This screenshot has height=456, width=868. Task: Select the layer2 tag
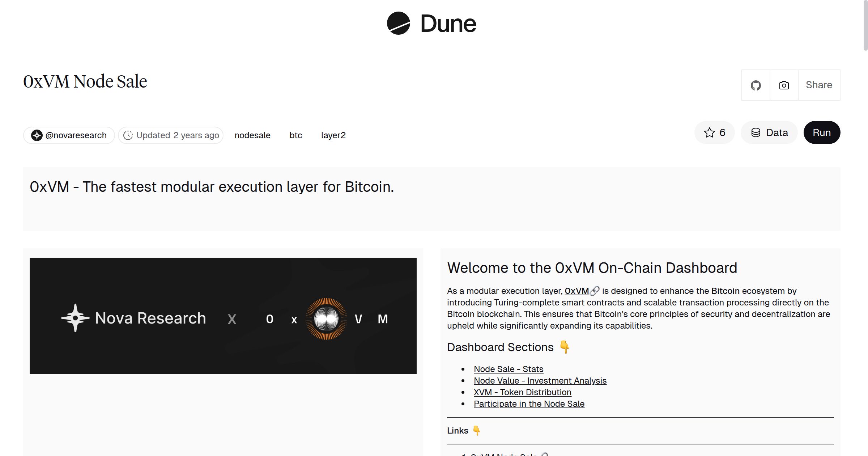point(333,135)
